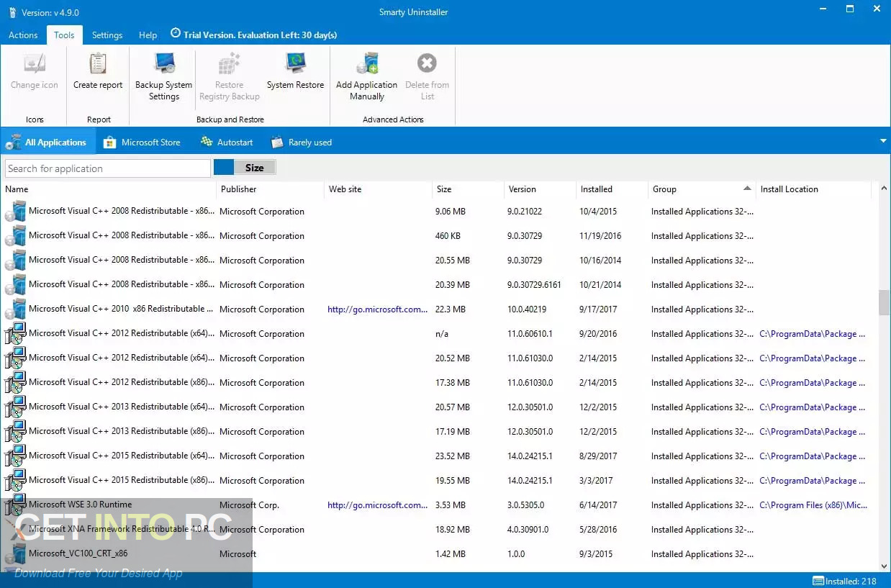
Task: Select Microsoft Visual C++ 2013 Redistributable (x86) name
Action: (122, 431)
